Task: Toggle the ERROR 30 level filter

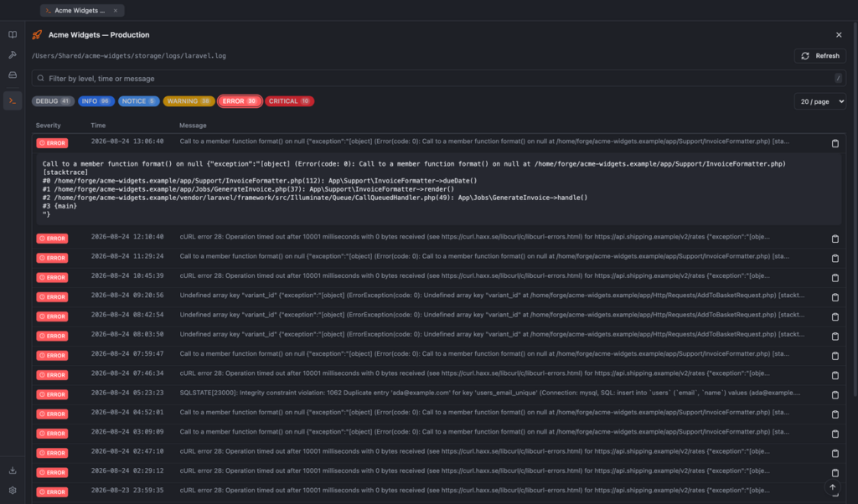Action: [x=240, y=101]
